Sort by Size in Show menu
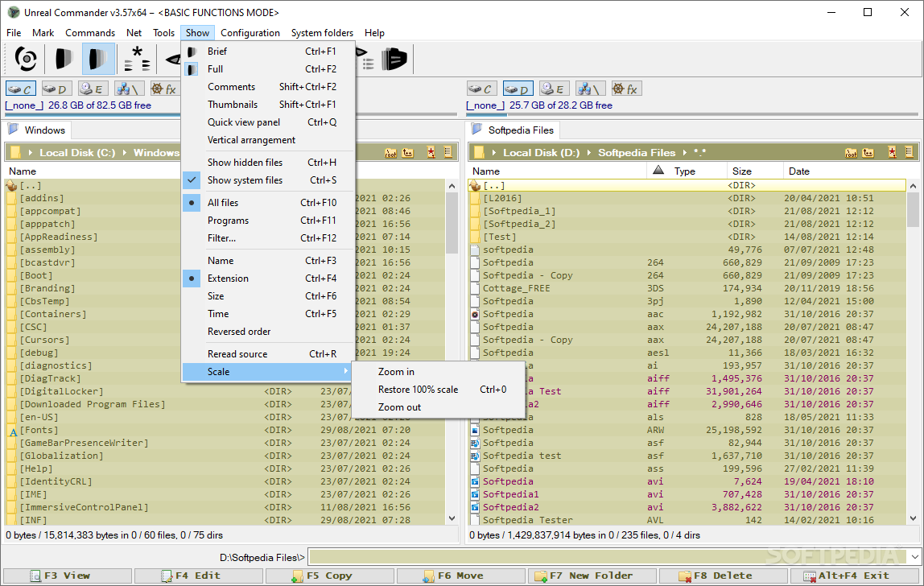This screenshot has width=924, height=586. (268, 296)
